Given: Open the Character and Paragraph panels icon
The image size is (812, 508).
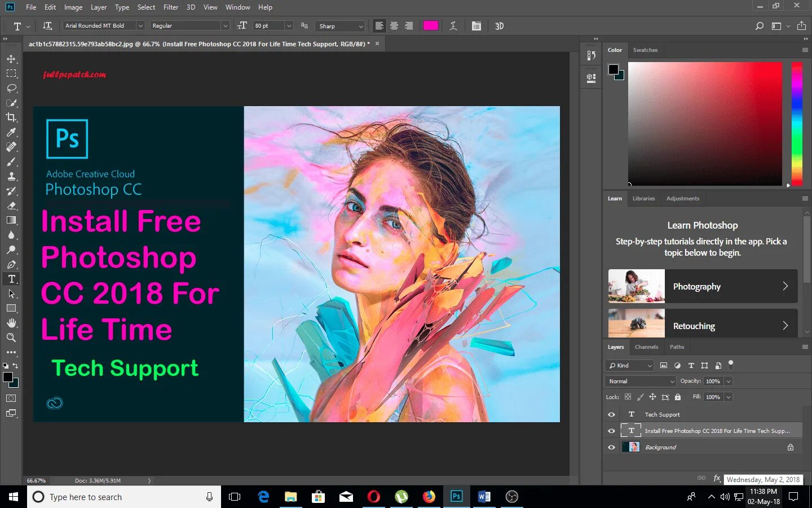Looking at the screenshot, I should coord(476,26).
